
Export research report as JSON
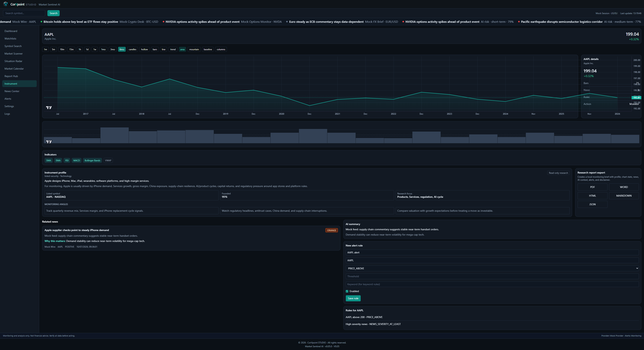(592, 204)
